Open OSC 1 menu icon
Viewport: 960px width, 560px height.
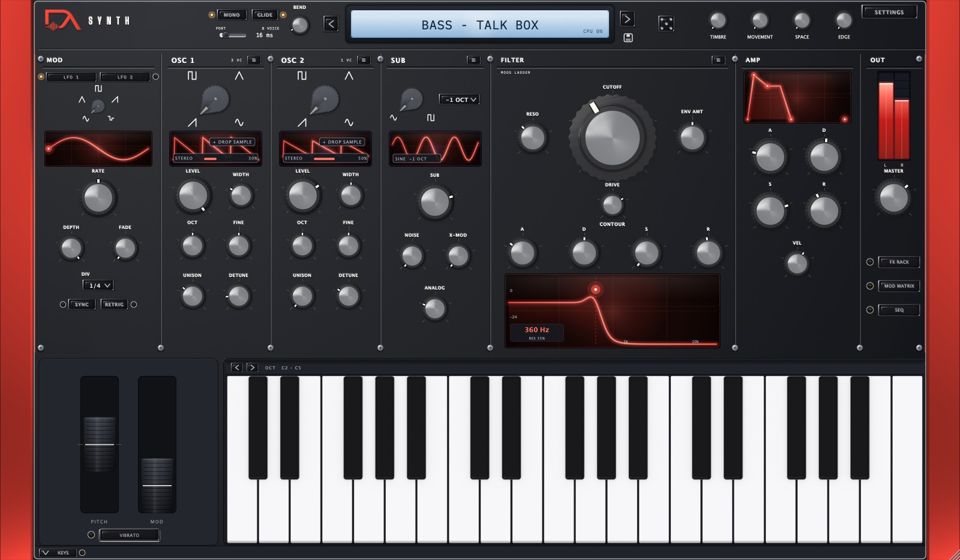pos(254,60)
